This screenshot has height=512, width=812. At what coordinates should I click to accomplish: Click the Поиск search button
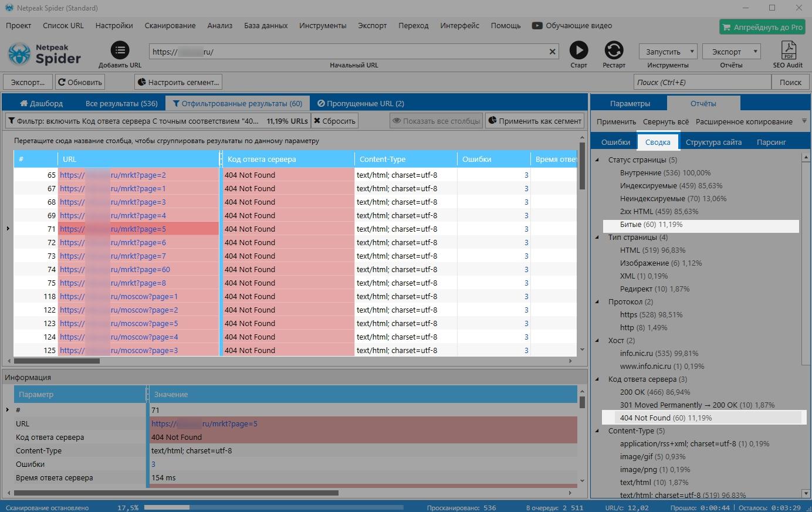(790, 82)
